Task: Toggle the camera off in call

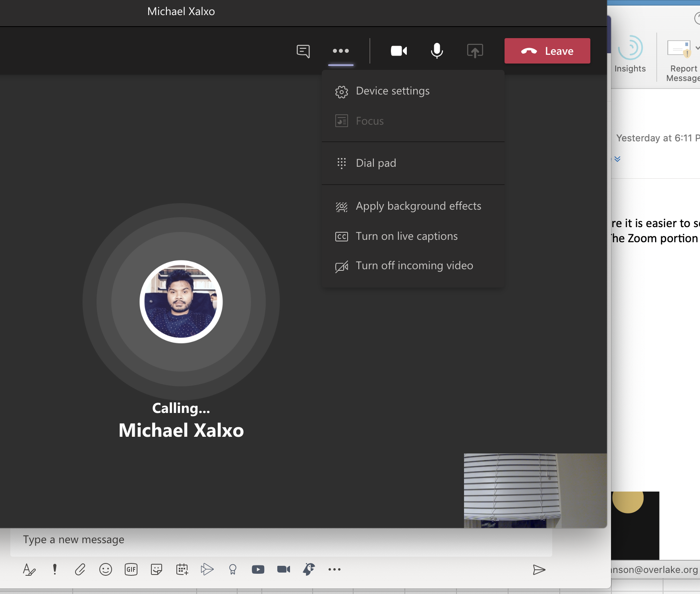Action: [x=399, y=51]
